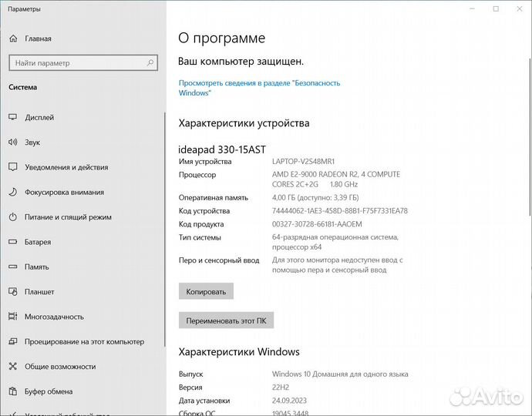Click the search magnifier icon

[149, 63]
